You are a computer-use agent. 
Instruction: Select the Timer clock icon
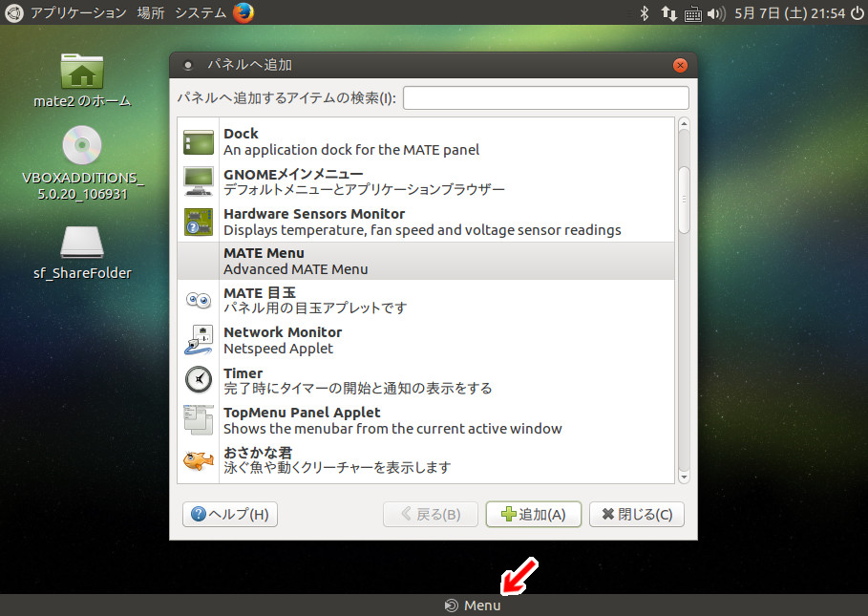[199, 380]
